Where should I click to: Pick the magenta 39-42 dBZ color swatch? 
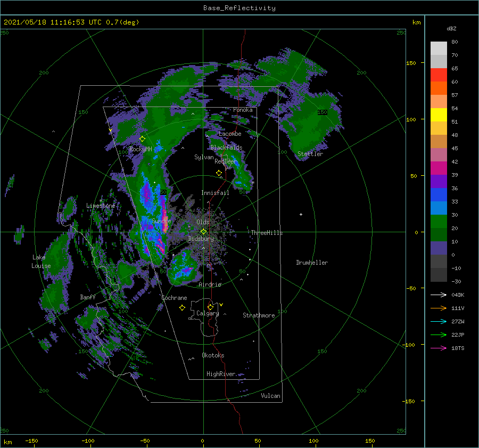tap(439, 168)
